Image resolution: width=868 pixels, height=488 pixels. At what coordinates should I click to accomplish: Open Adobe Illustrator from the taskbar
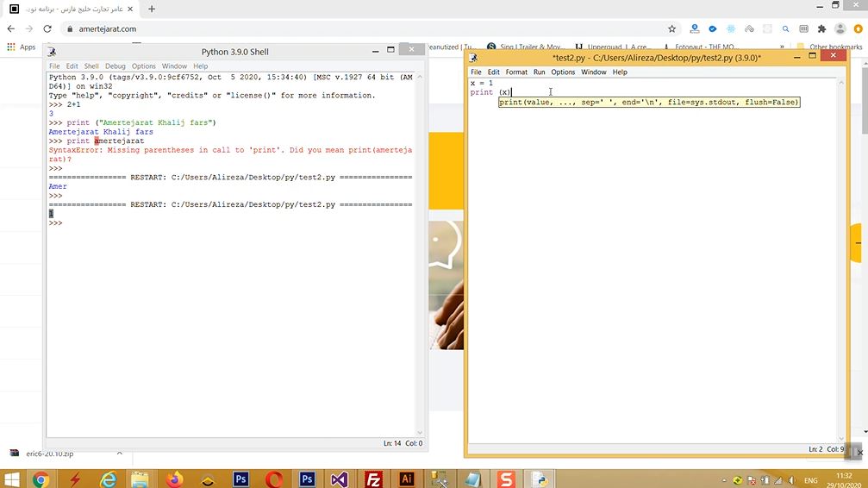pos(406,479)
